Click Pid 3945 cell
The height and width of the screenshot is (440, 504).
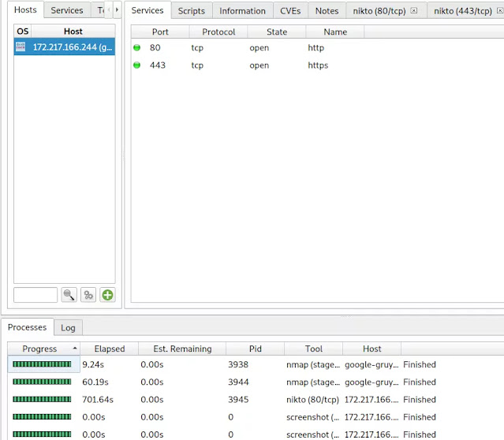pyautogui.click(x=238, y=400)
